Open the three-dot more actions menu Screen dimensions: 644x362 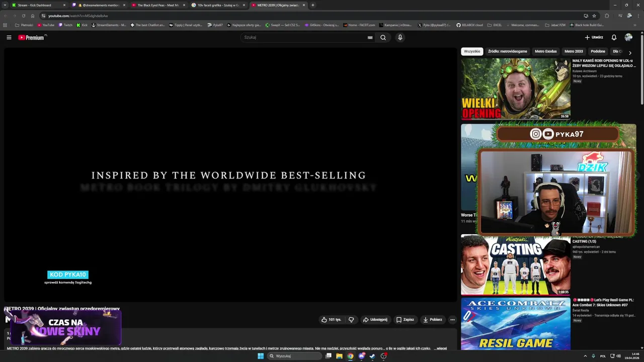[x=452, y=319]
